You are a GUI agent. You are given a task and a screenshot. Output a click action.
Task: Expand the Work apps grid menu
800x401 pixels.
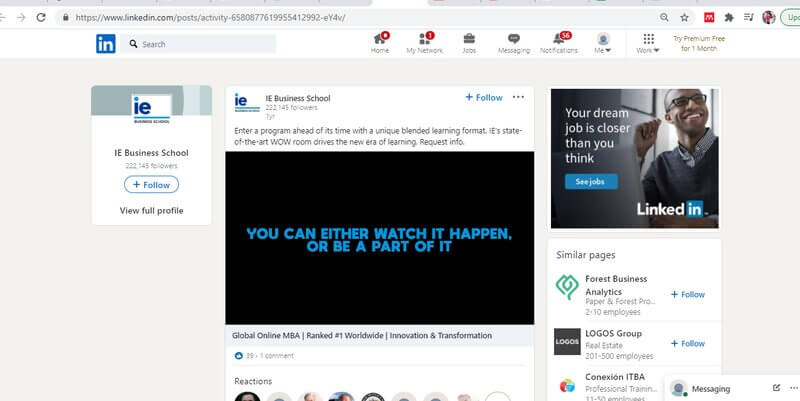tap(648, 43)
